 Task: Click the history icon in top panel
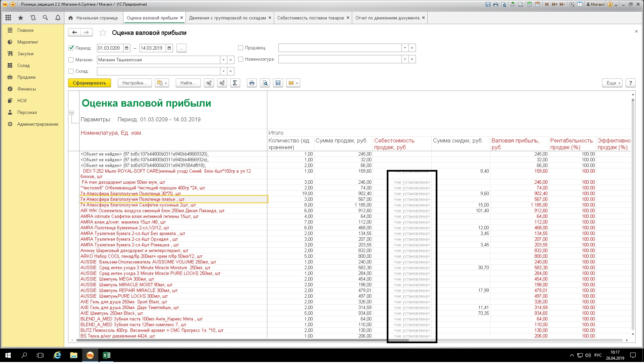[33, 18]
